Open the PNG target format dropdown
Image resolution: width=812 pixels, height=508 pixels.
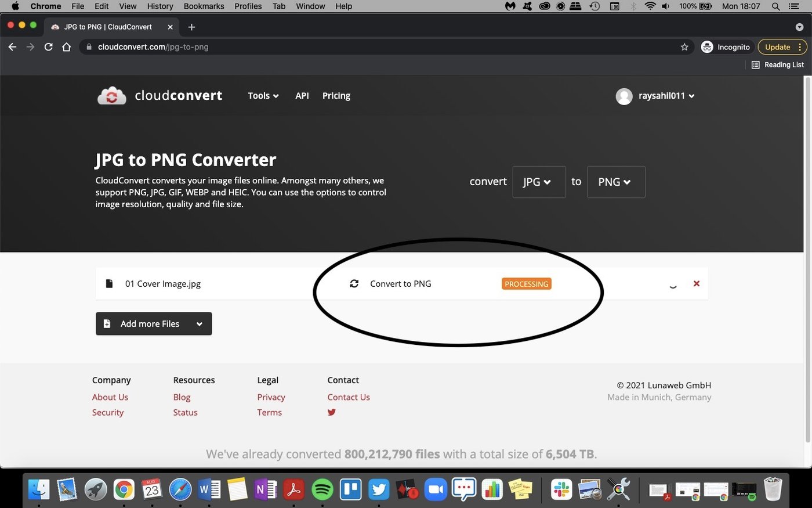(x=616, y=182)
